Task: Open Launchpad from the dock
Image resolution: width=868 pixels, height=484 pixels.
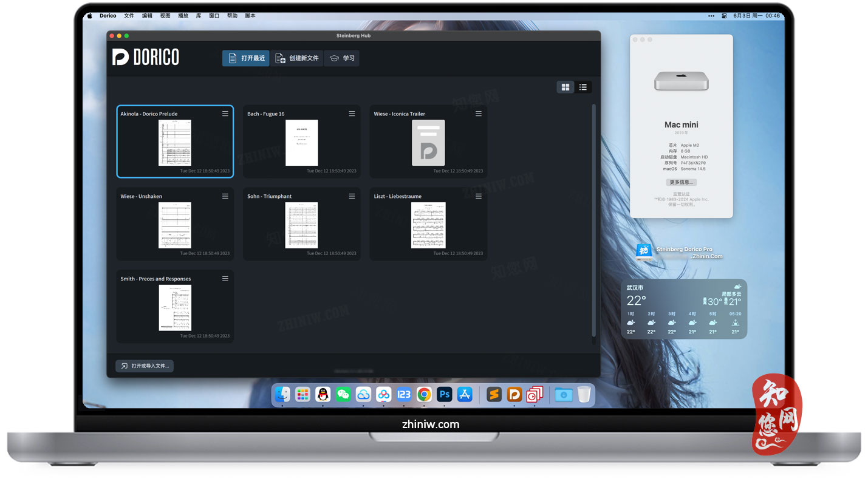Action: (302, 395)
